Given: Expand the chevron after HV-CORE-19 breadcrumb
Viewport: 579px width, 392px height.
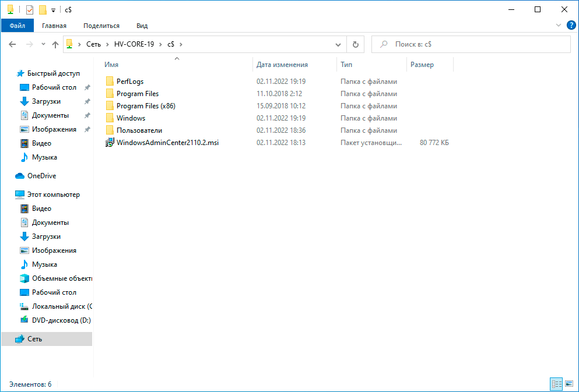Looking at the screenshot, I should 160,44.
